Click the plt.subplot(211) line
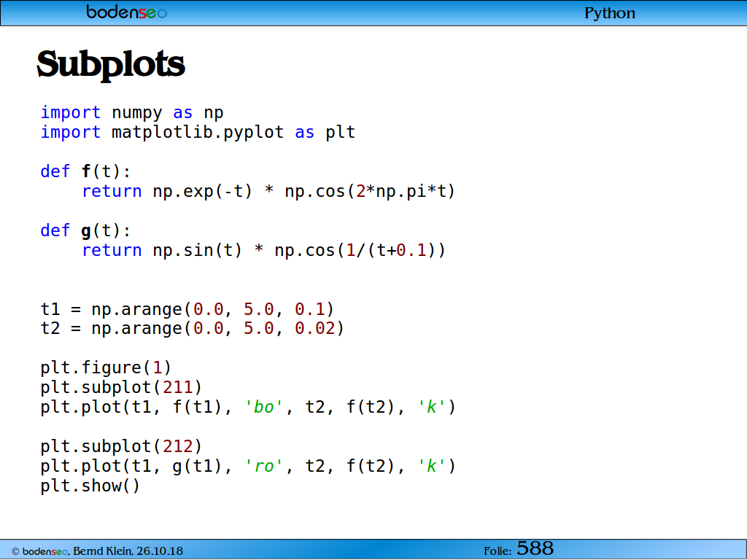Screen dimensions: 747x560 [x=121, y=388]
